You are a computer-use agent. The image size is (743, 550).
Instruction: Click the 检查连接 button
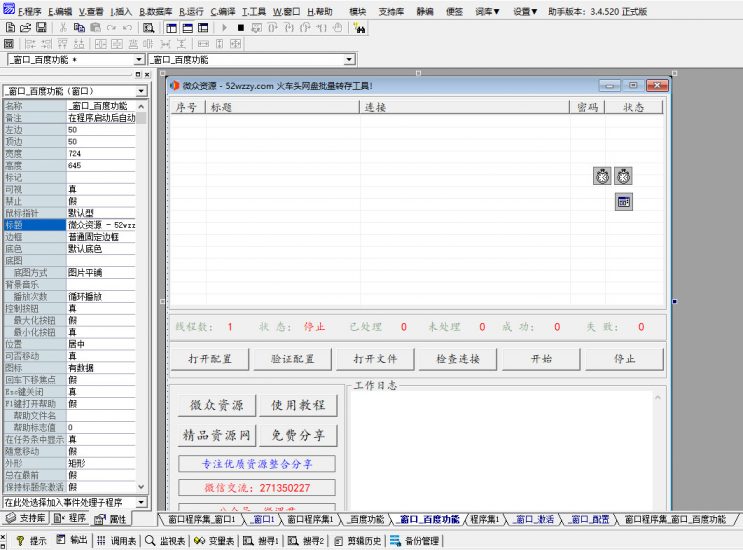pos(458,359)
